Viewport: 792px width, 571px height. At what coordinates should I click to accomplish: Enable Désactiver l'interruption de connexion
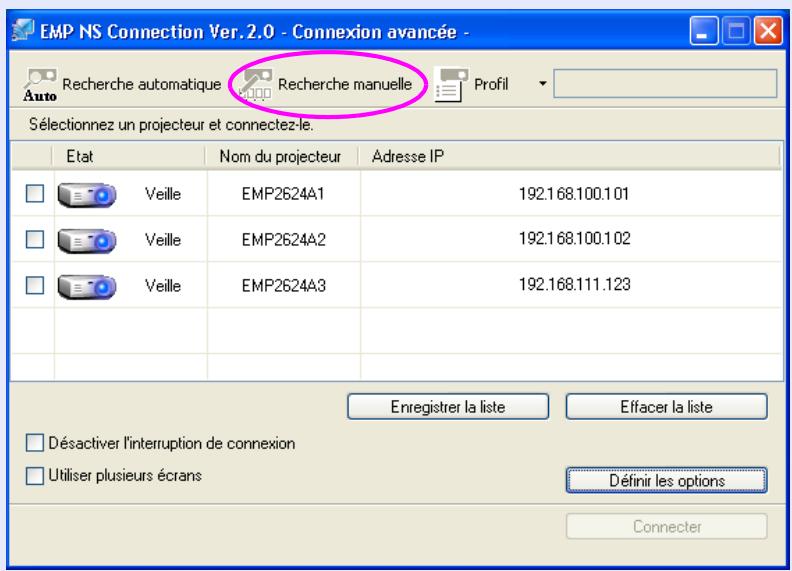click(34, 443)
